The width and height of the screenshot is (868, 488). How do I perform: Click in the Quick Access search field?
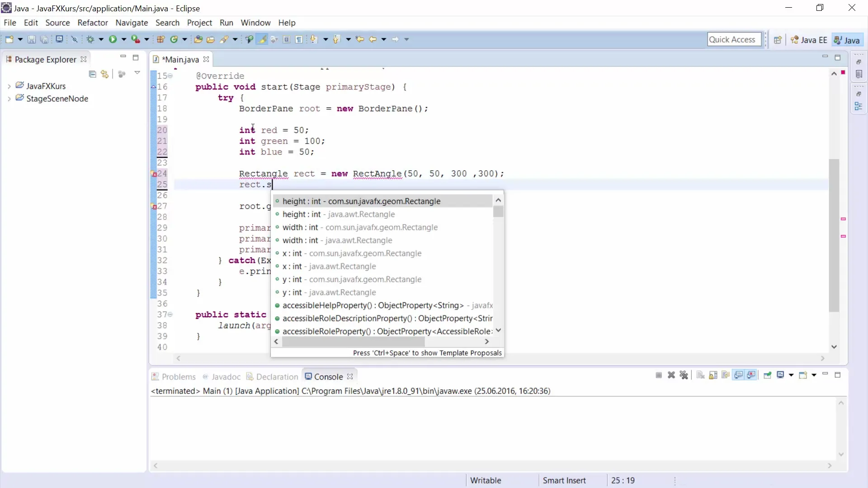point(734,40)
